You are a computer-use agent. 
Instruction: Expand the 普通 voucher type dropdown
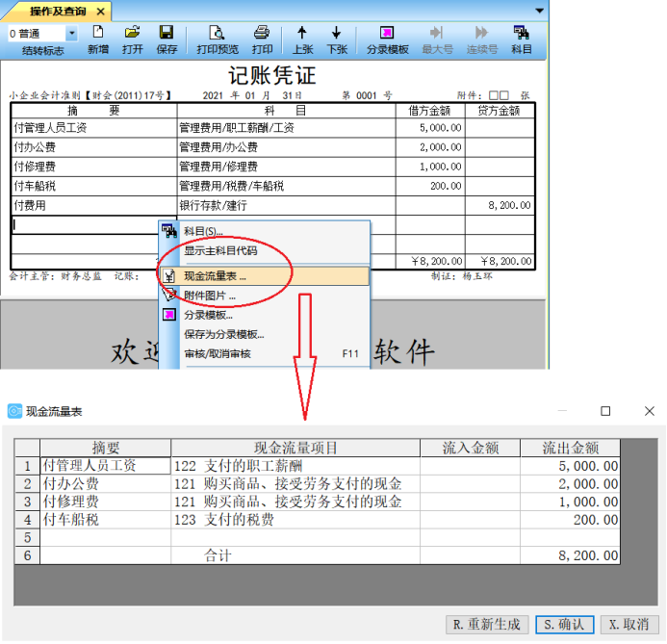(72, 33)
